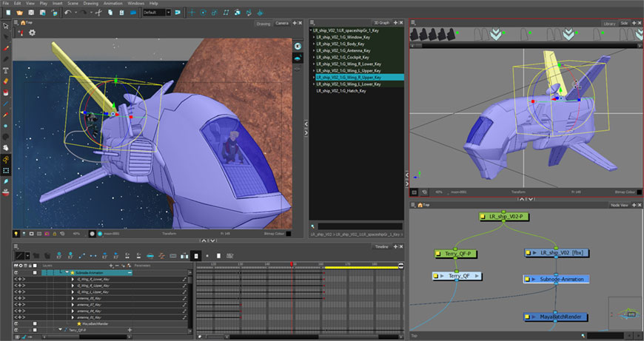
Task: Open the camera view gear settings icon
Action: [x=32, y=33]
